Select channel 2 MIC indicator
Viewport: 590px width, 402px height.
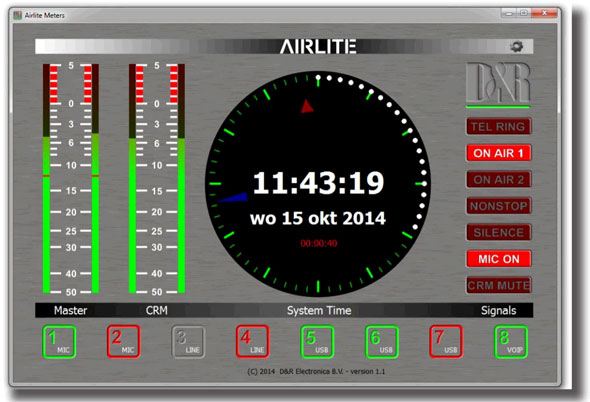pos(124,342)
